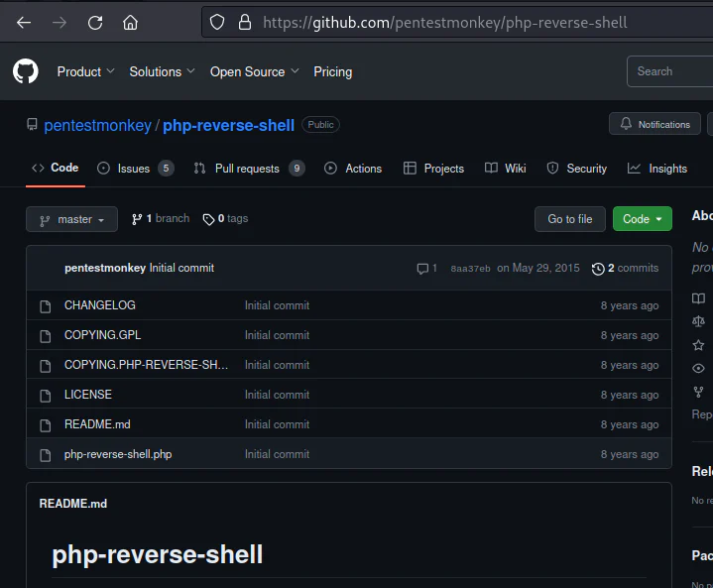This screenshot has width=713, height=588.
Task: Click the Projects table icon
Action: (410, 169)
